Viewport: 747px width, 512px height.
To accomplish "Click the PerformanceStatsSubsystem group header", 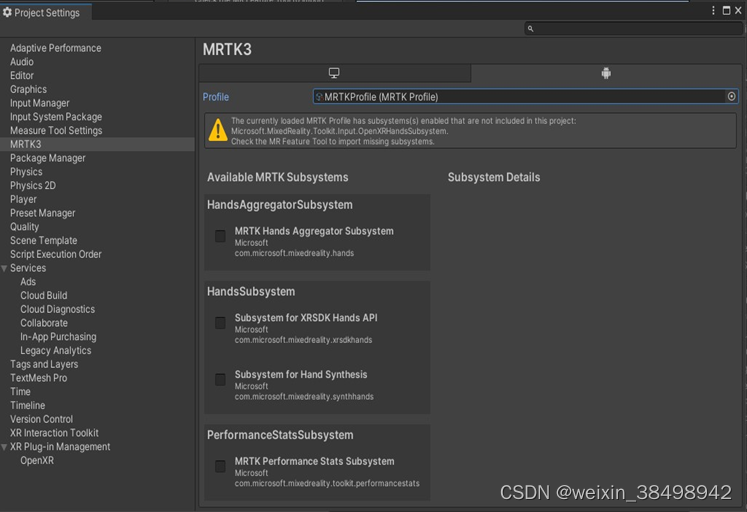I will pos(280,435).
